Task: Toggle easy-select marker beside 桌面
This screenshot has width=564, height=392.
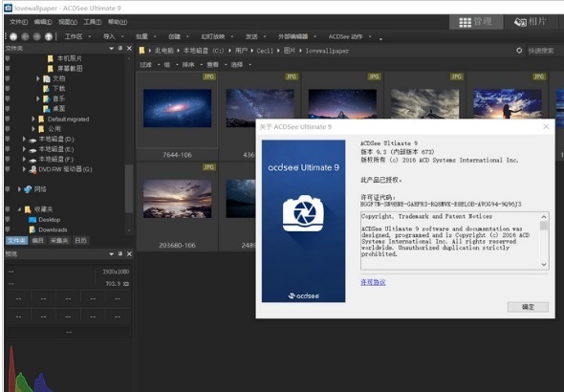Action: (8, 109)
